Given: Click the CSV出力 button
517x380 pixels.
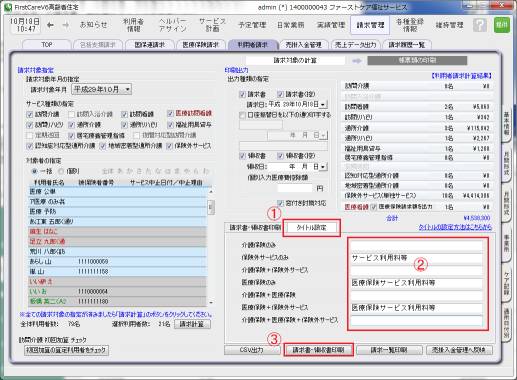Looking at the screenshot, I should (252, 350).
